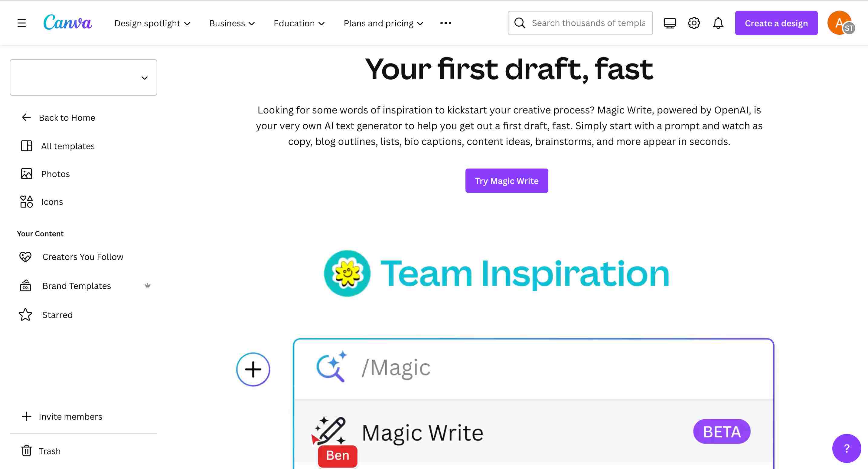Image resolution: width=868 pixels, height=469 pixels.
Task: Click Create a design button
Action: point(776,23)
